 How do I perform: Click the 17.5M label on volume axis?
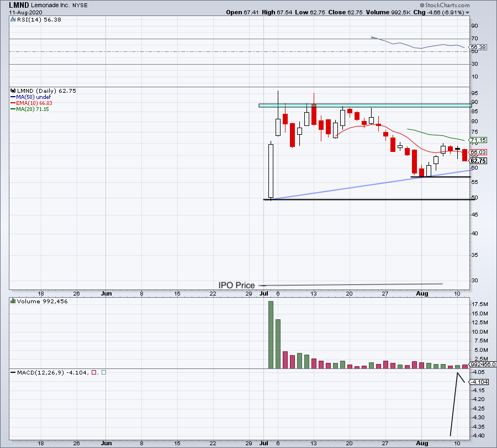(479, 304)
